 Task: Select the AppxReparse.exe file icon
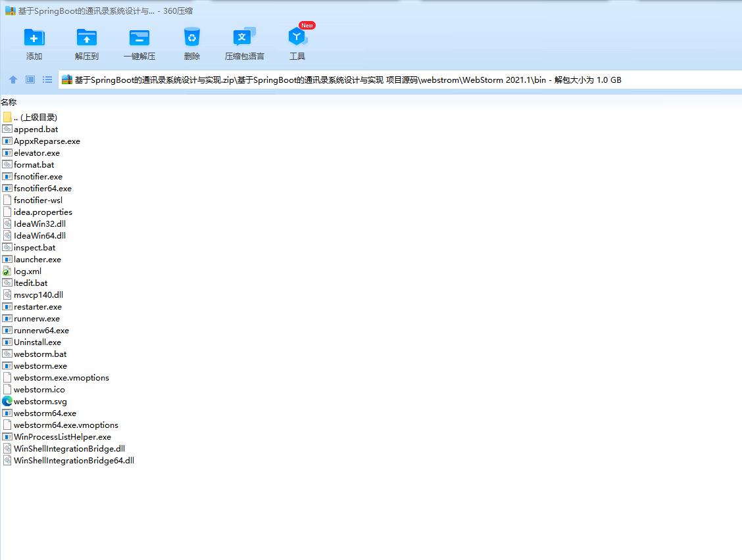click(7, 141)
